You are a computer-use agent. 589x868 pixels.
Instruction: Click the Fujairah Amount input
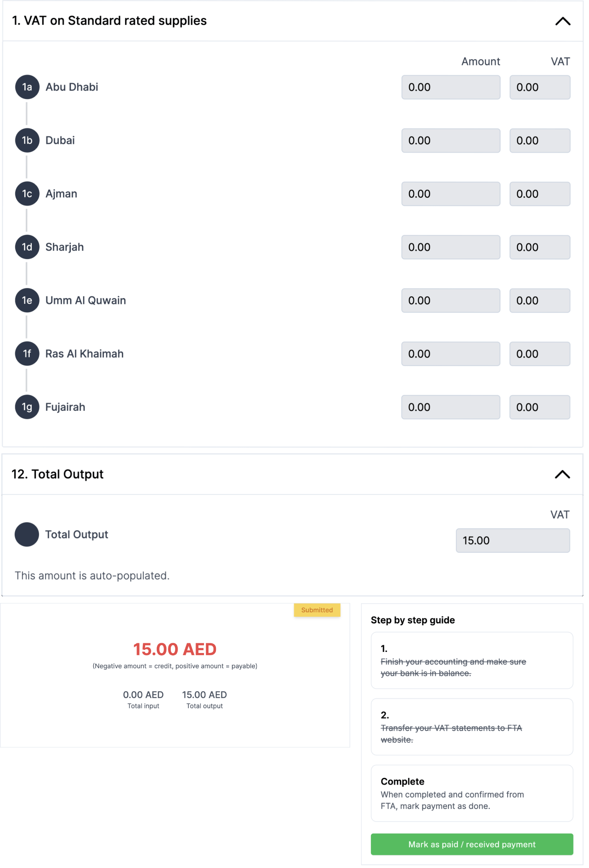point(450,407)
